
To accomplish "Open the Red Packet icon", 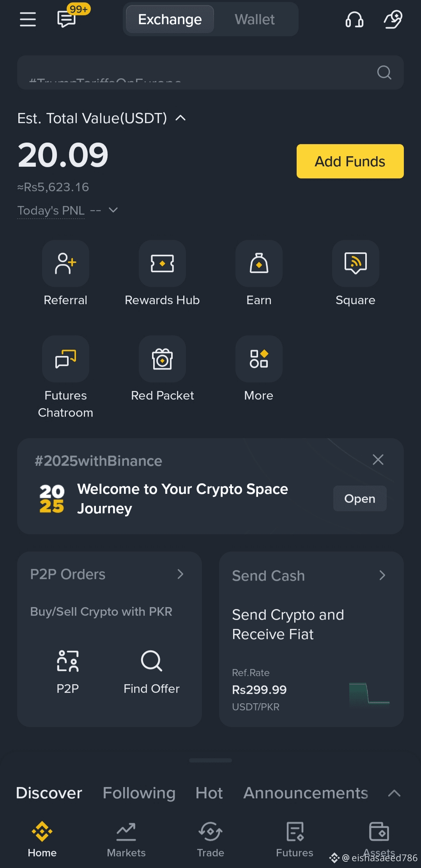I will [162, 359].
